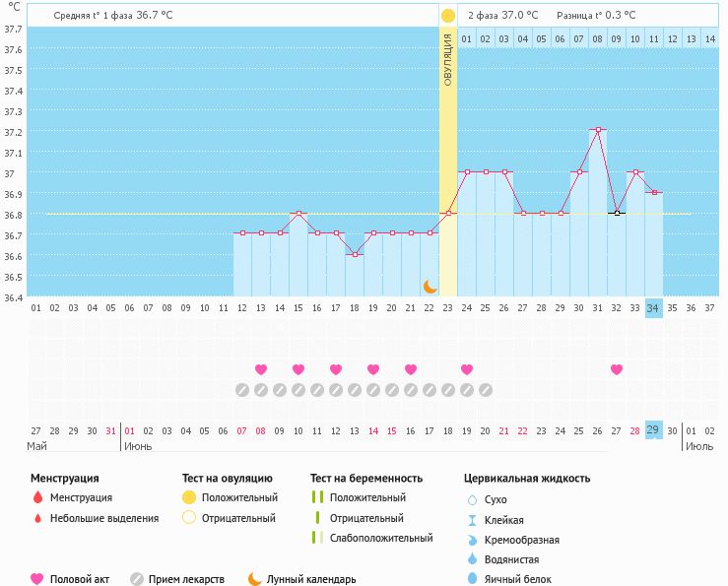728x586 pixels.
Task: Click the yellow ovulation circle in the header
Action: click(x=448, y=16)
